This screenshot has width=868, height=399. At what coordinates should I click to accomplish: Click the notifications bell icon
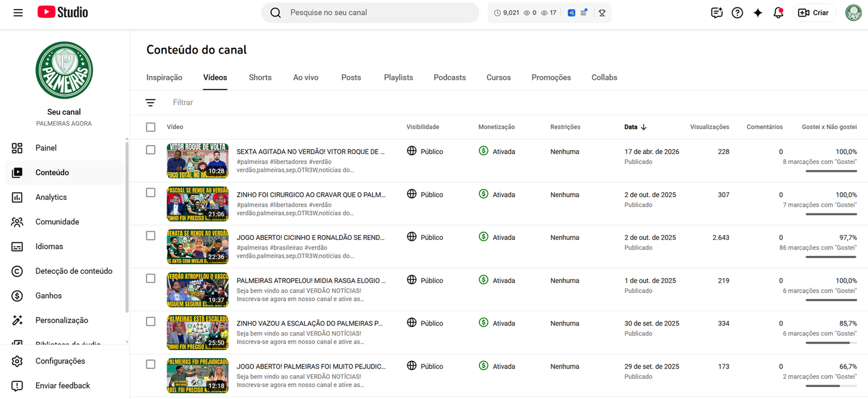coord(778,12)
